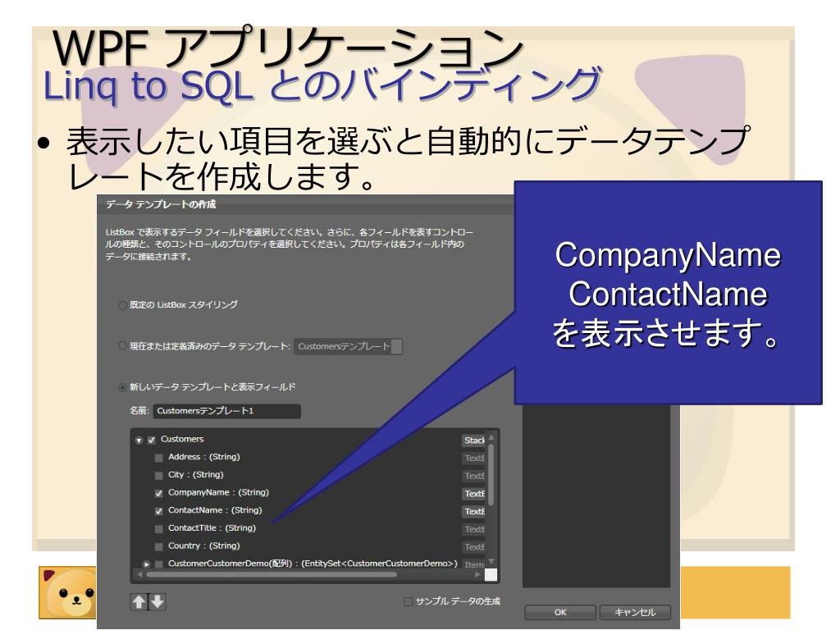Click the OK button
The height and width of the screenshot is (630, 840).
(560, 612)
